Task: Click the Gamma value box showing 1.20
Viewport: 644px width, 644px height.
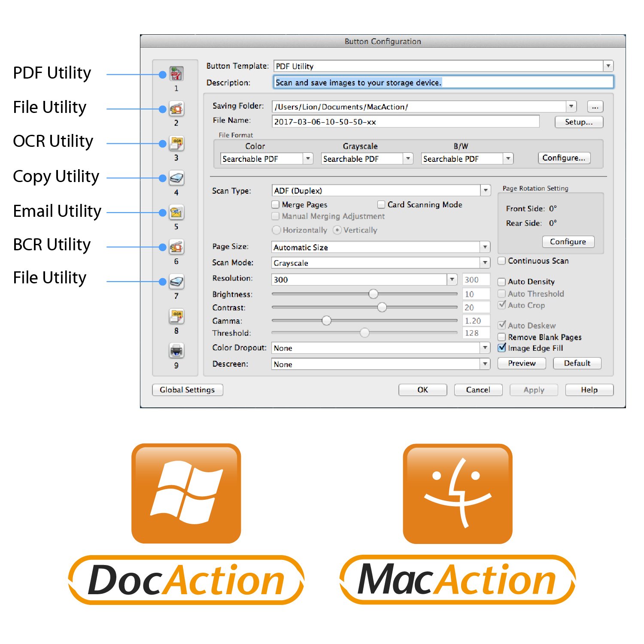Action: [x=476, y=321]
